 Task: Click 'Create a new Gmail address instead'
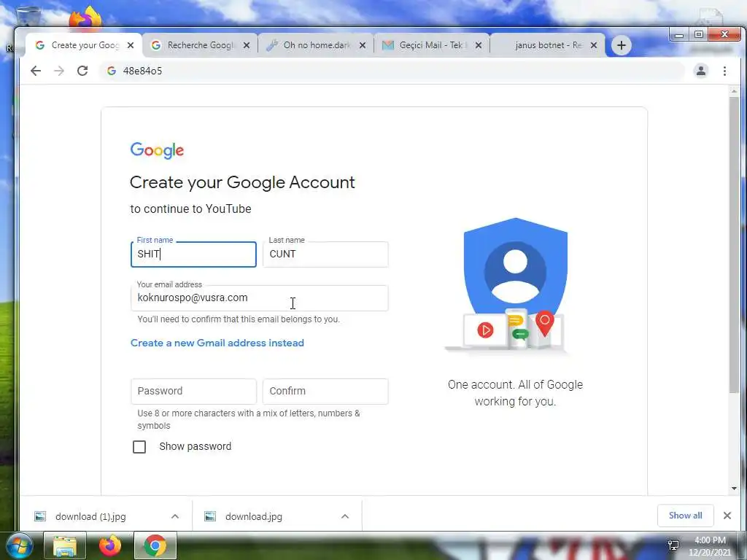point(217,343)
